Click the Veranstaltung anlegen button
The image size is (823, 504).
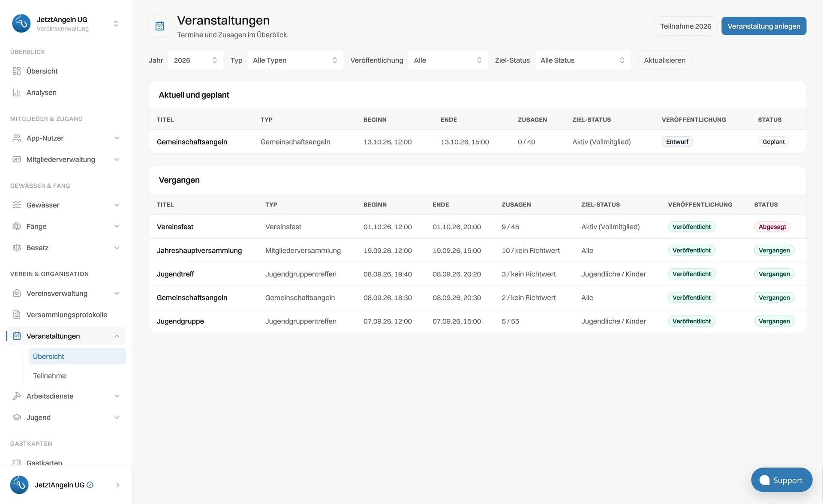764,26
